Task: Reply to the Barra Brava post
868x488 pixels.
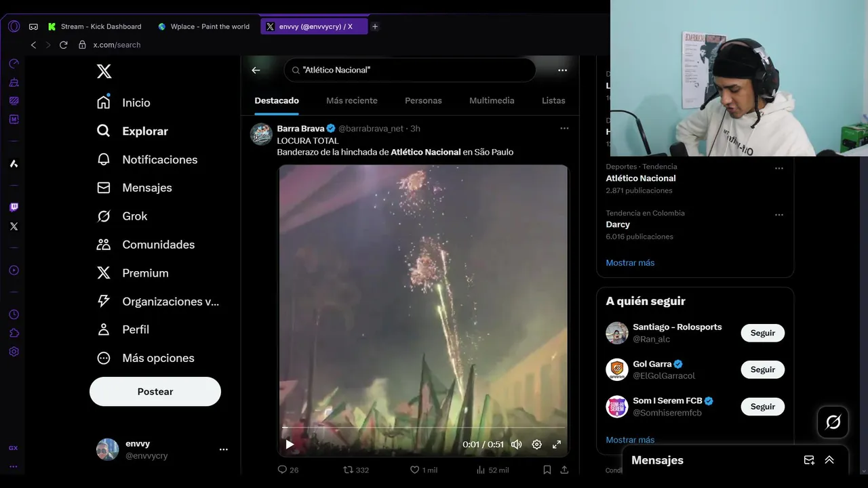Action: (x=288, y=470)
